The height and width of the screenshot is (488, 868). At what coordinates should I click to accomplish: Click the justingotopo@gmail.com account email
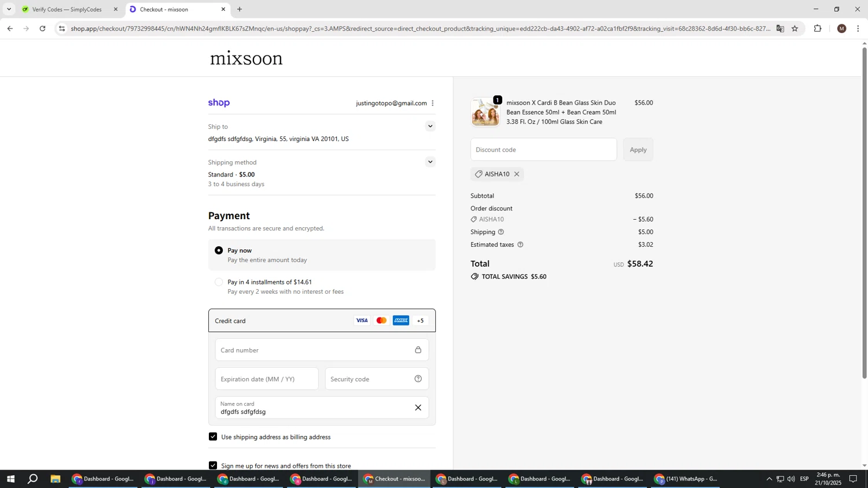391,103
